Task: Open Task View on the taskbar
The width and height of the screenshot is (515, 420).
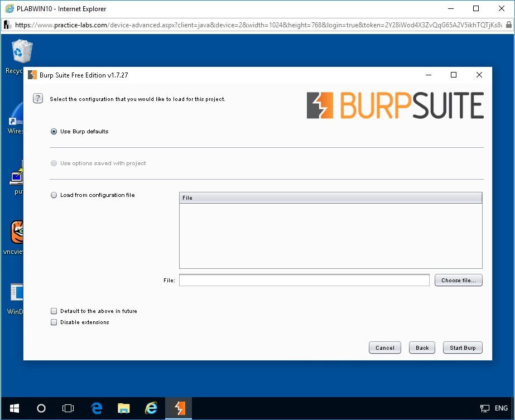Action: pyautogui.click(x=68, y=408)
